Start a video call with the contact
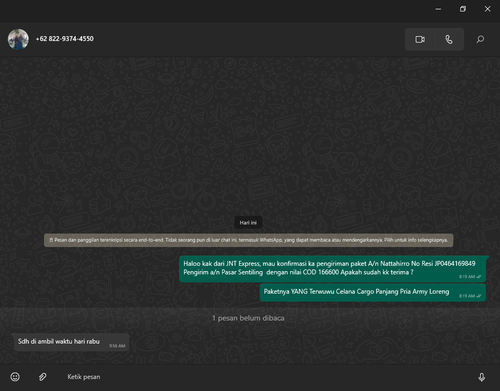 click(x=420, y=39)
